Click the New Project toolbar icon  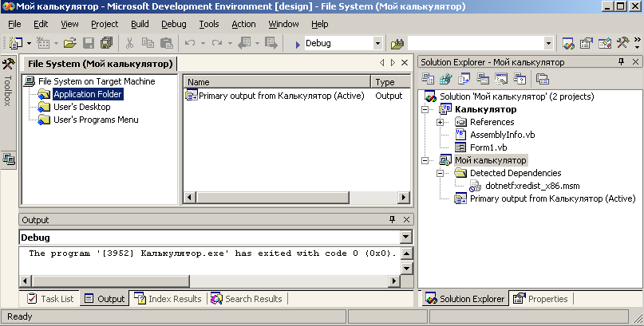16,43
